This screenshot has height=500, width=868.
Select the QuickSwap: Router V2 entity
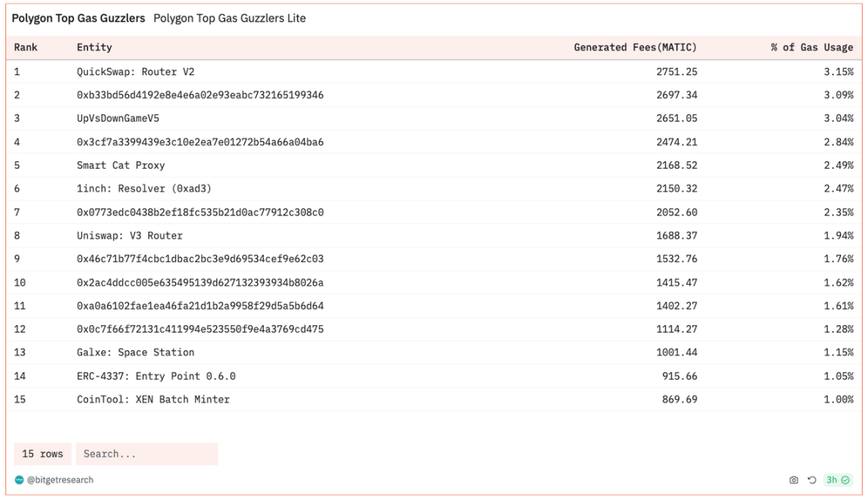136,72
